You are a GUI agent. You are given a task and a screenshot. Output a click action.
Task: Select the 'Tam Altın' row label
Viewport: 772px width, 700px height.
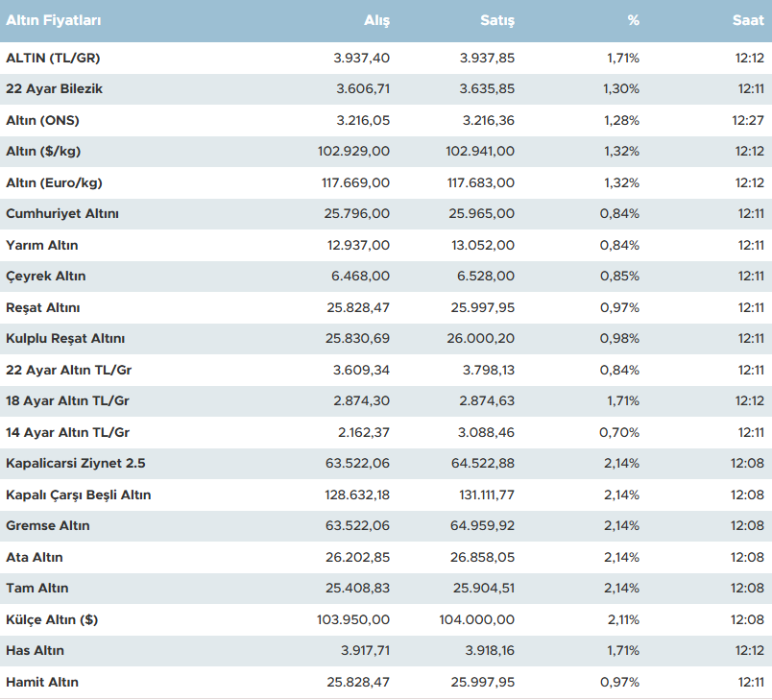(x=36, y=589)
